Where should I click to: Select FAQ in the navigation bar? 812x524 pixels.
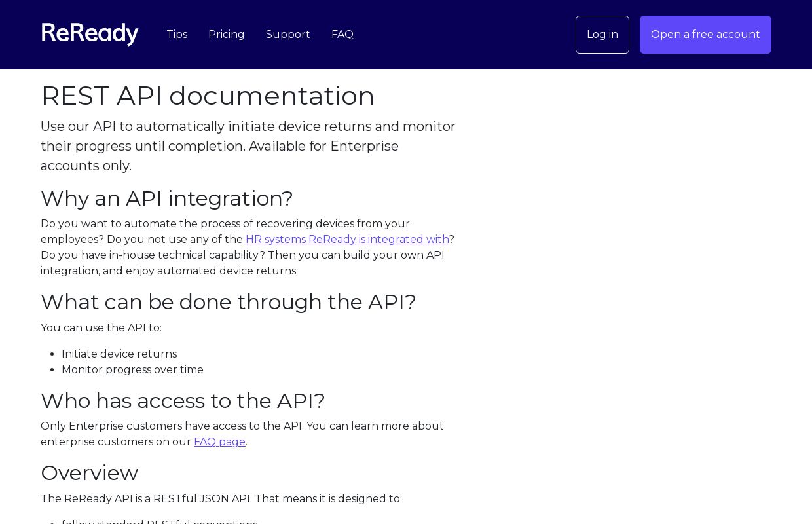point(342,35)
